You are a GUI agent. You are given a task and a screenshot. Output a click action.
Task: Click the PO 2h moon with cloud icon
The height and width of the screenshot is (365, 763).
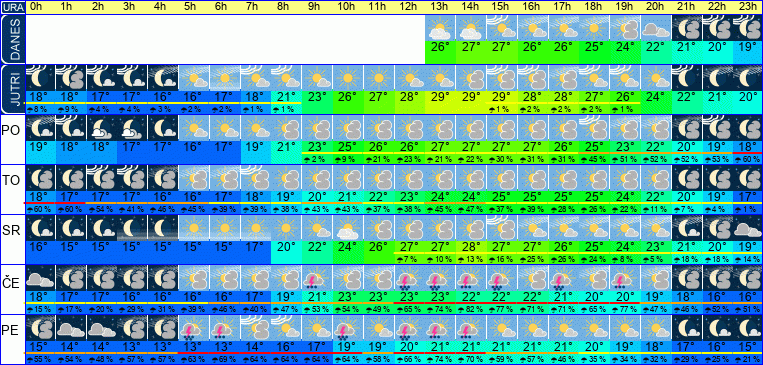[x=102, y=128]
